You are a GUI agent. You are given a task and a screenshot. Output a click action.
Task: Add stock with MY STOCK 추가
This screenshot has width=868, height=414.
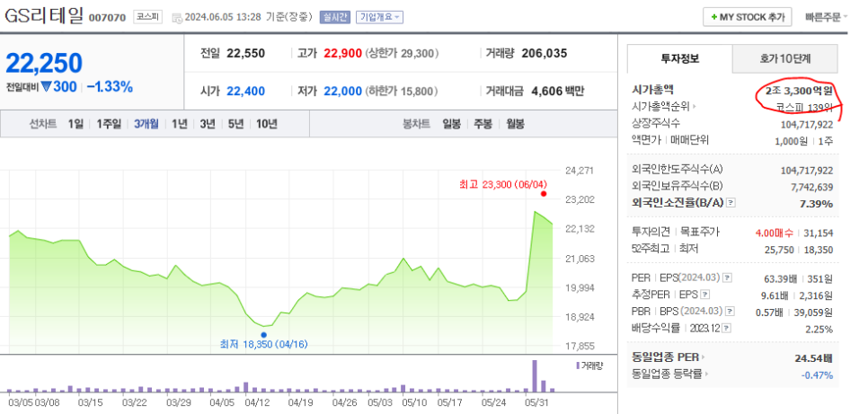tap(748, 17)
